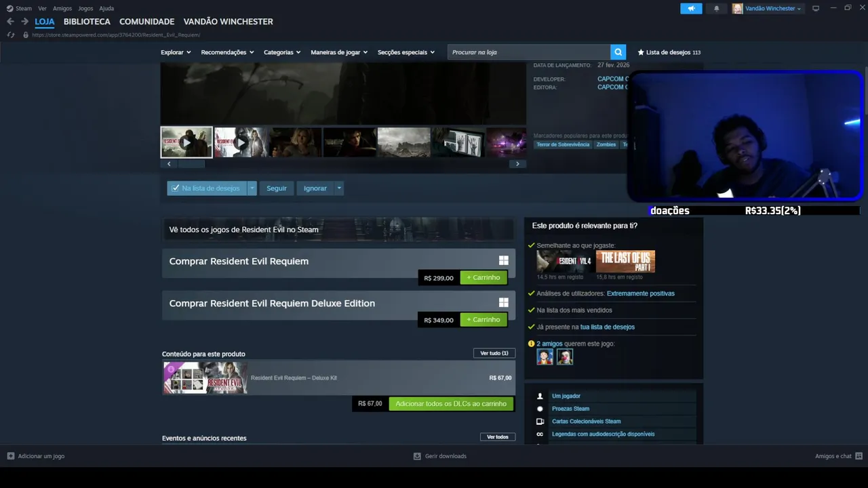Screen dimensions: 868x488
Task: Open The Last of Us Part I image
Action: (625, 261)
